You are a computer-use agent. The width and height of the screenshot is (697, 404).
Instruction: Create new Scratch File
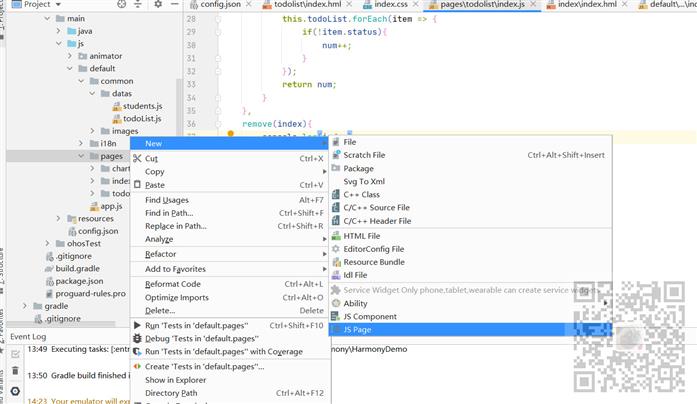point(470,155)
